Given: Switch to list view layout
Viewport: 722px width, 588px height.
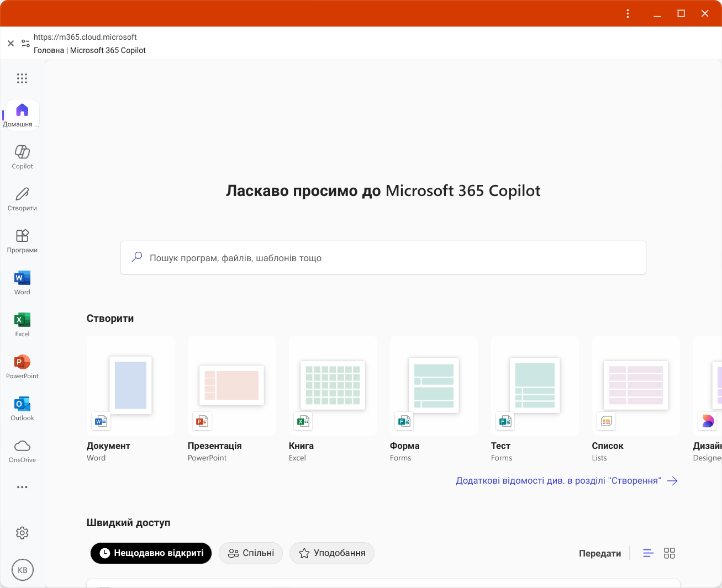Looking at the screenshot, I should tap(649, 553).
